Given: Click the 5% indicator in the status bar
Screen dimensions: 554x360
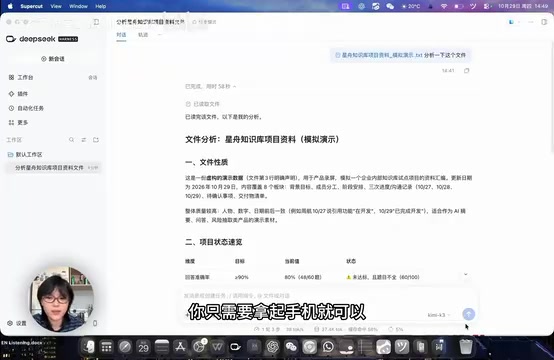Looking at the screenshot, I should (396, 329).
